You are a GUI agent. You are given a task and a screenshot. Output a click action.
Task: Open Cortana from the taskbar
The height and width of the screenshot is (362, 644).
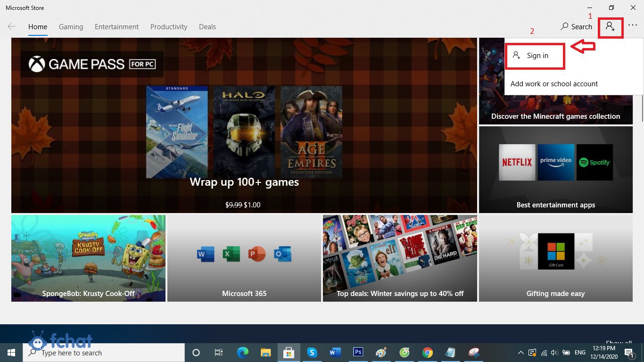coord(196,353)
